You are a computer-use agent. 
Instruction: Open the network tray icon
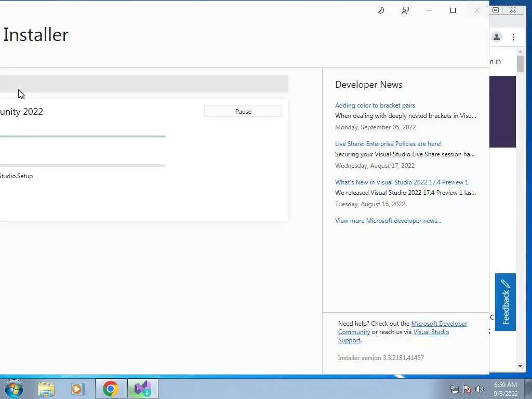pos(454,390)
